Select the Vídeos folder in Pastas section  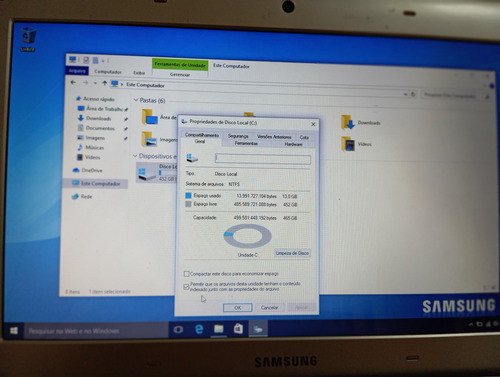[348, 144]
